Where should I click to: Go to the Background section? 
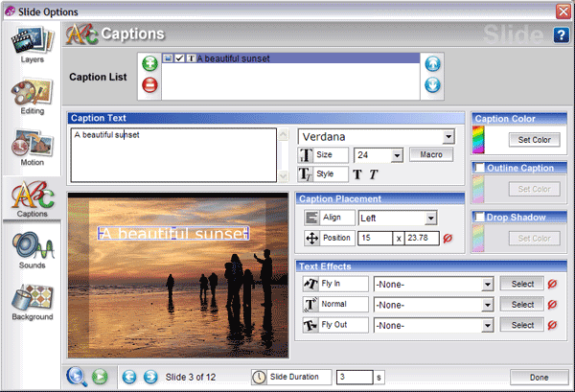(32, 303)
